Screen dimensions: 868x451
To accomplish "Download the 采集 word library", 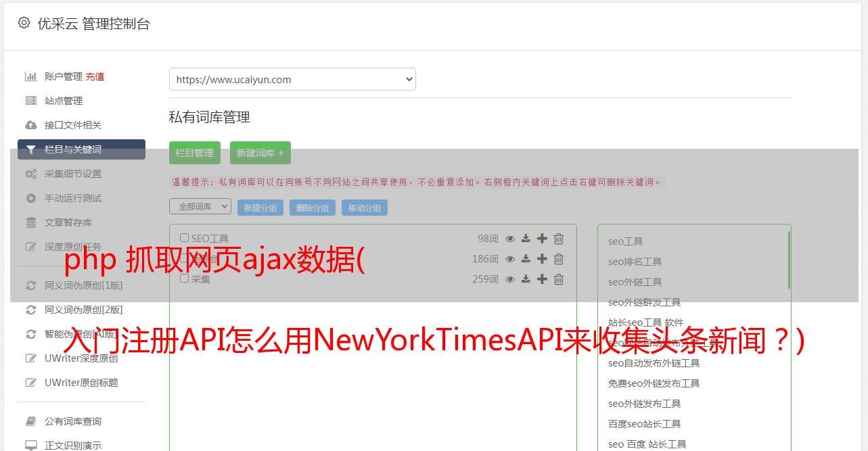I will coord(526,279).
